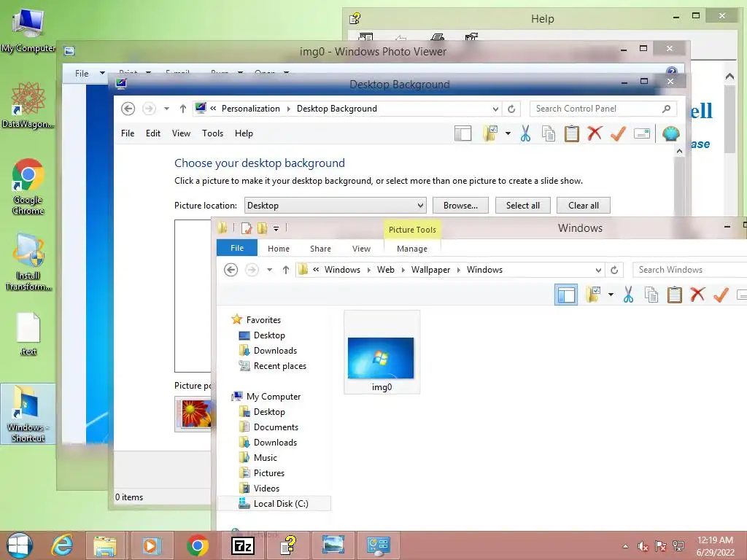Refresh the Windows explorer folder view
The image size is (747, 560).
[x=614, y=270]
